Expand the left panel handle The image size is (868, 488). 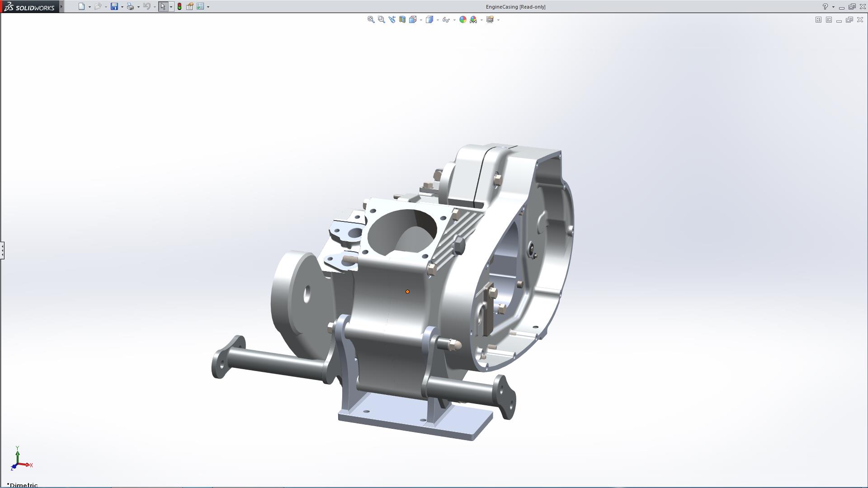pos(2,250)
